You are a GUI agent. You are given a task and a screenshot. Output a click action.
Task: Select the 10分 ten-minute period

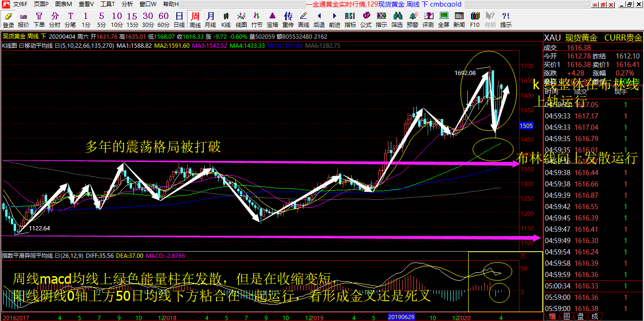coord(117,20)
